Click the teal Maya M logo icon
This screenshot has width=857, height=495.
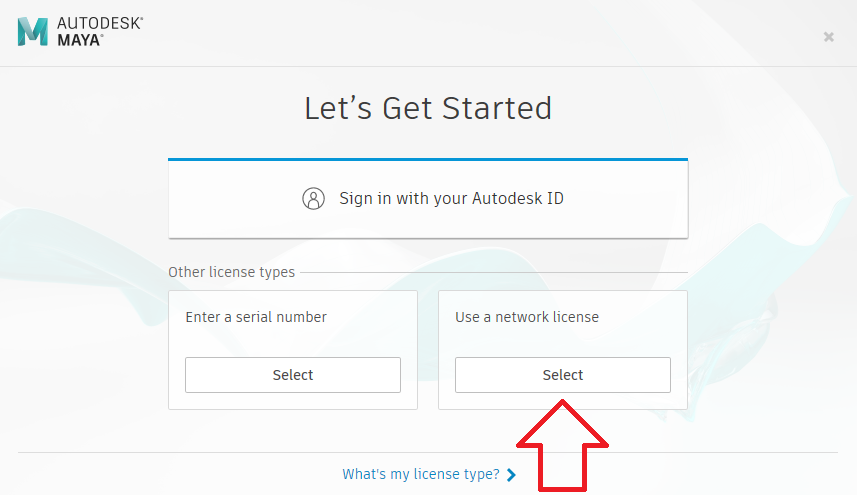[x=33, y=32]
